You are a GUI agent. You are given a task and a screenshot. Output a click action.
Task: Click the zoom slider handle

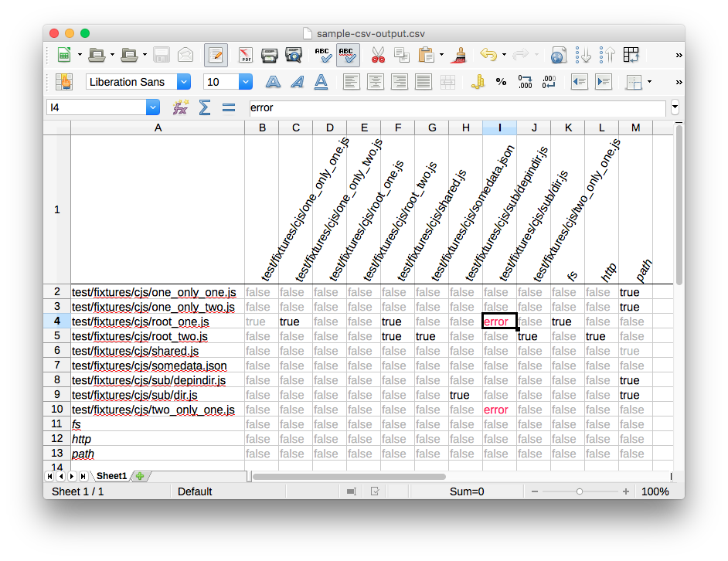pyautogui.click(x=579, y=491)
